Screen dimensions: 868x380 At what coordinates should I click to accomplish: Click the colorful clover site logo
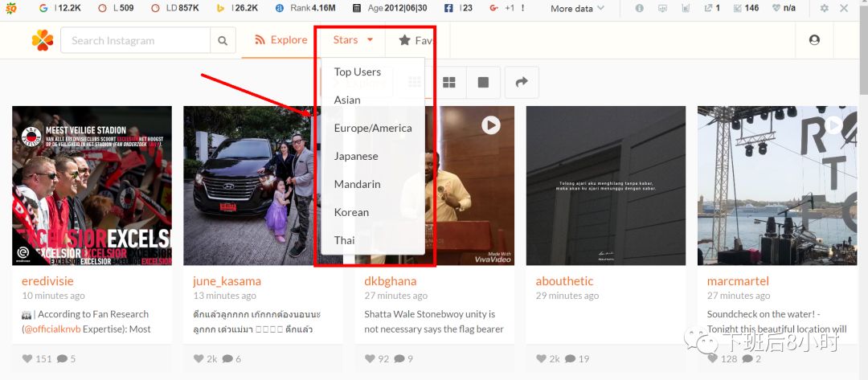(43, 40)
